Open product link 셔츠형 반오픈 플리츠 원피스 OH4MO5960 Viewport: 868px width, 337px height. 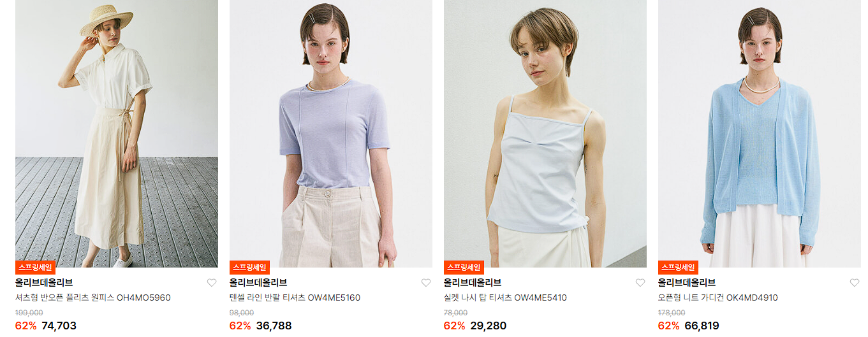(93, 298)
